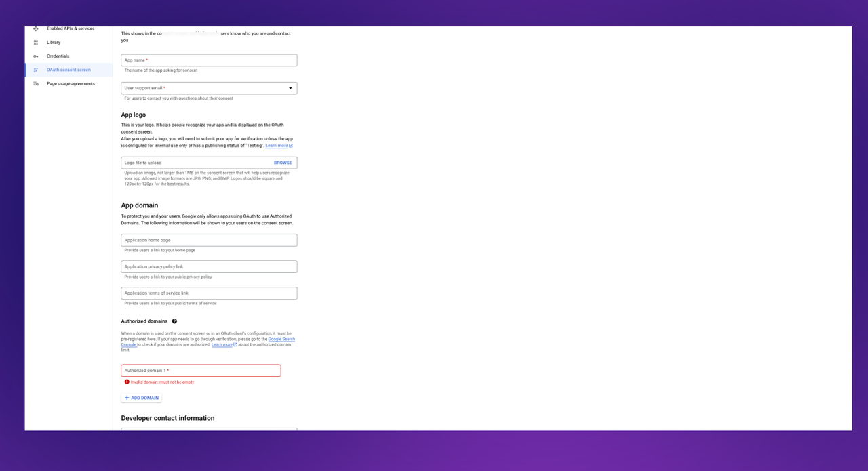Viewport: 868px width, 471px height.
Task: Focus Application privacy policy link field
Action: pos(209,266)
